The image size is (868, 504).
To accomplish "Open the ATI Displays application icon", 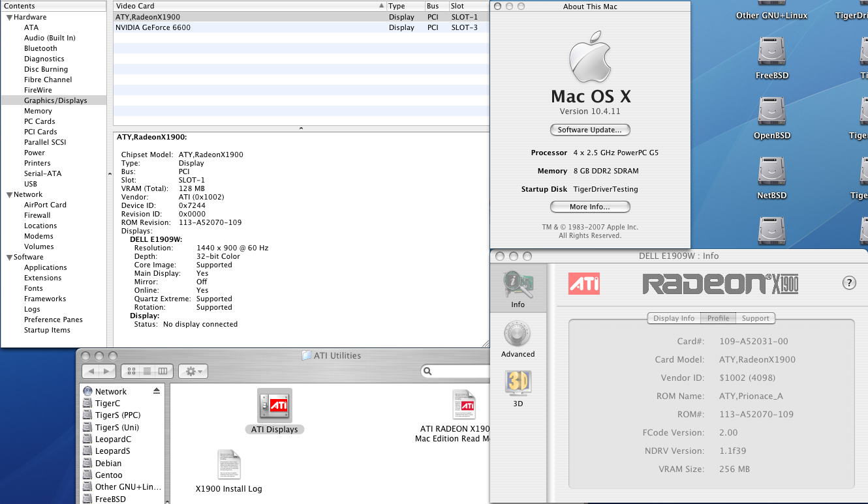I will 275,406.
